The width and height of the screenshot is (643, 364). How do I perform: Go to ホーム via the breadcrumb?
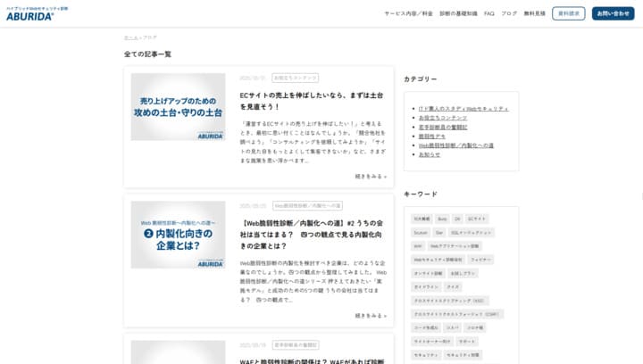130,37
